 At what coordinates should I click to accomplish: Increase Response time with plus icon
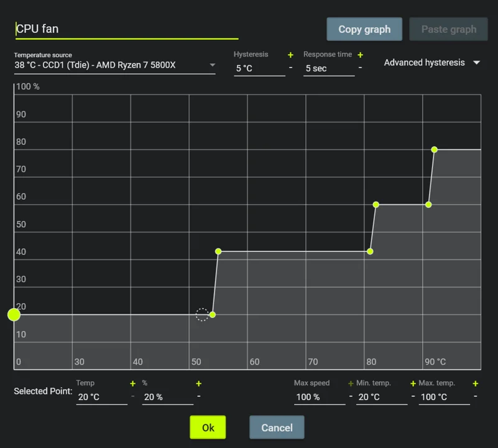click(360, 55)
